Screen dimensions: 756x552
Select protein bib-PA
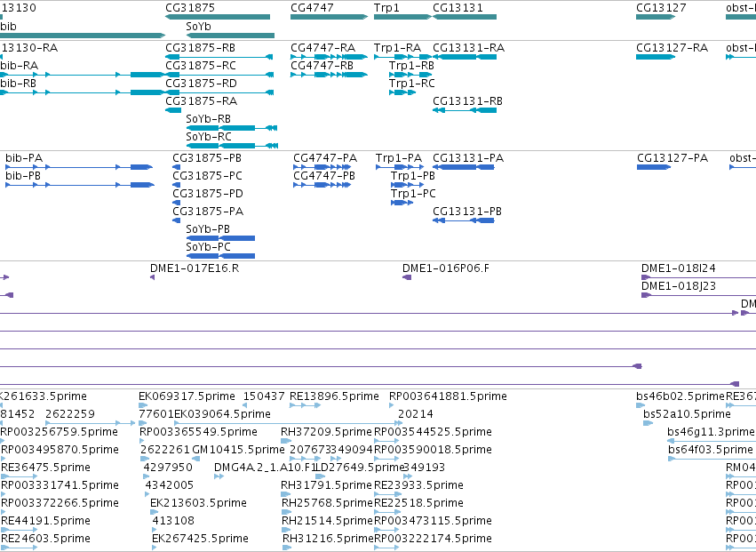24,158
